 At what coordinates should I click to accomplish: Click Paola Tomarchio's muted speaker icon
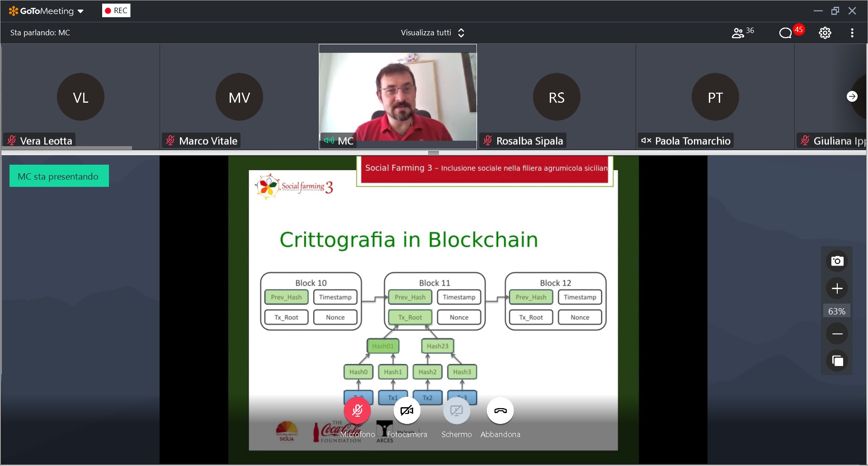coord(646,141)
